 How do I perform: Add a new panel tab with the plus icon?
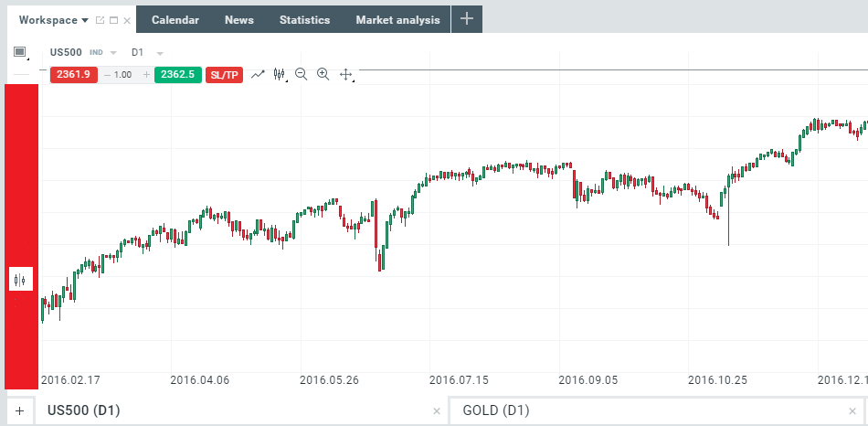466,19
